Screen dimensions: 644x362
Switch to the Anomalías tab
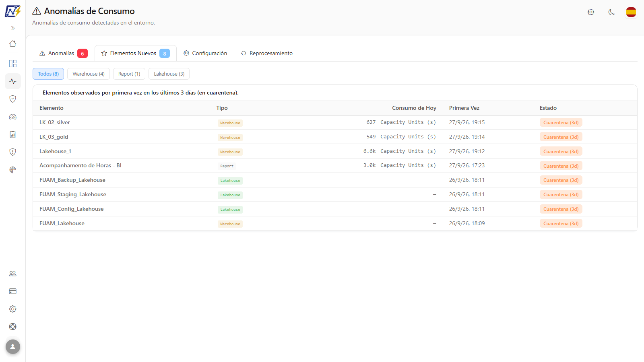tap(63, 53)
